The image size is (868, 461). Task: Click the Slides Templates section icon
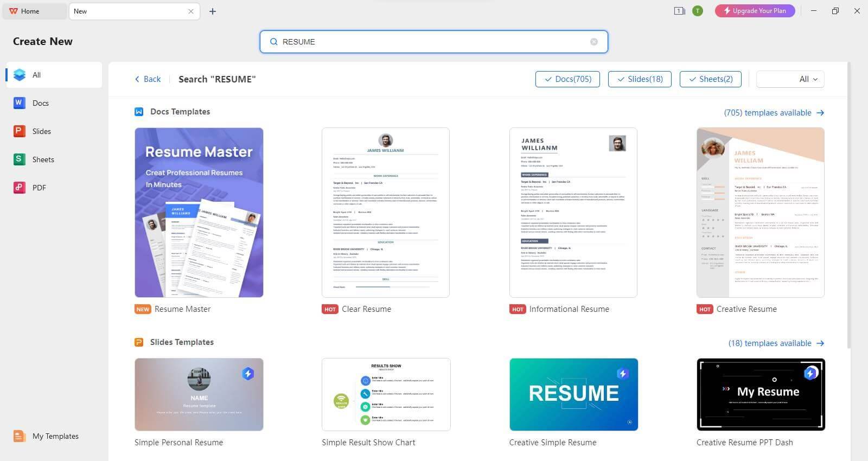point(139,342)
